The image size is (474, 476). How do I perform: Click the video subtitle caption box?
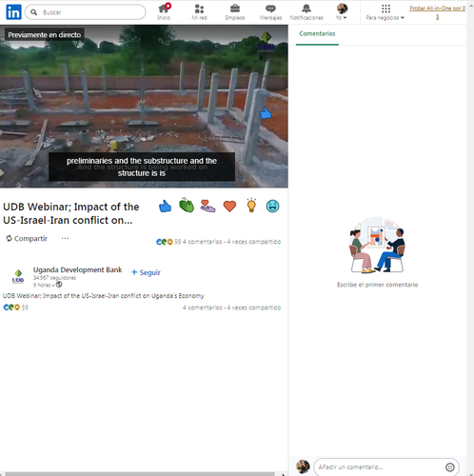click(x=142, y=167)
